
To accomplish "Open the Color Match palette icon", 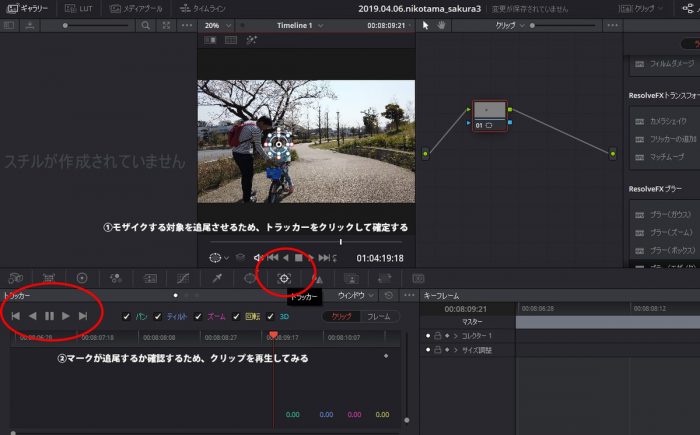I will (x=49, y=278).
